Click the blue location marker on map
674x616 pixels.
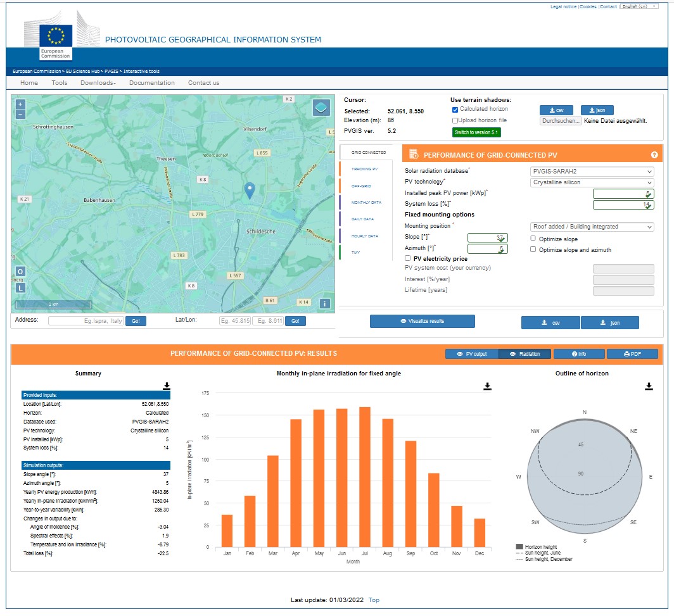point(250,190)
